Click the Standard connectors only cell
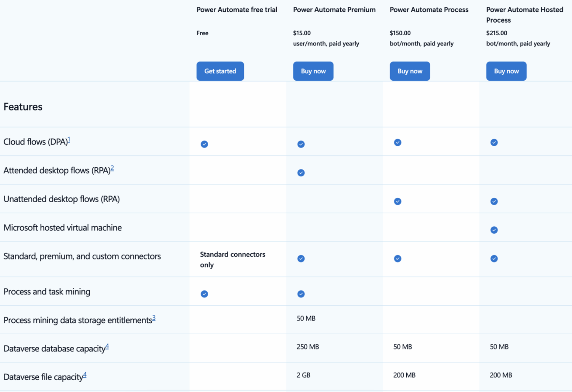 (x=232, y=259)
